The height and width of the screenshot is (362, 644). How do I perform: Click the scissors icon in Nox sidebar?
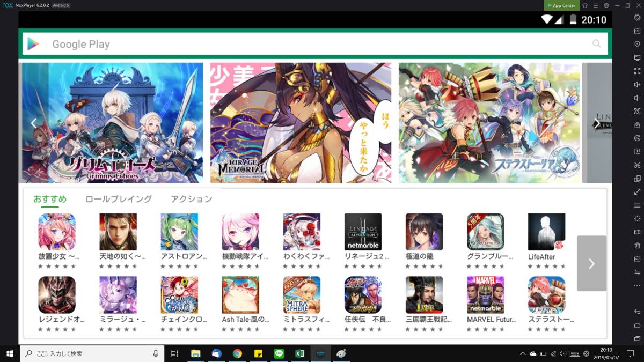(637, 165)
